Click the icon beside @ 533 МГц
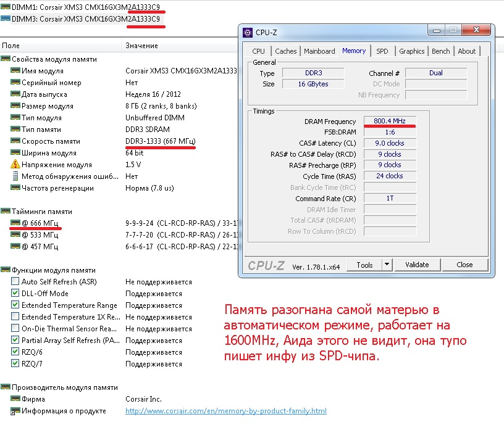 15,234
